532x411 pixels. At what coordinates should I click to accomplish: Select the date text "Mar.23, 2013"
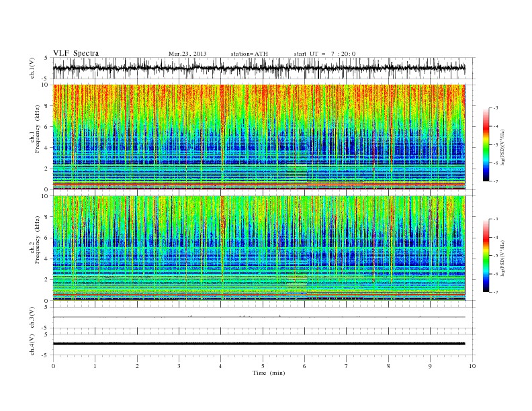(x=187, y=54)
